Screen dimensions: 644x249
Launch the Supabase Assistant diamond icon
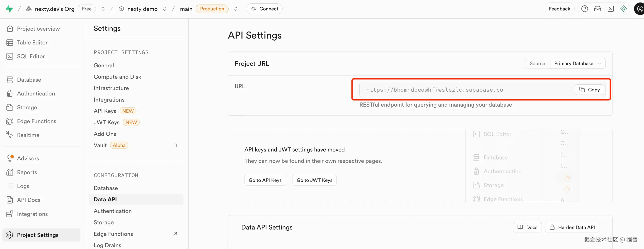[x=624, y=9]
